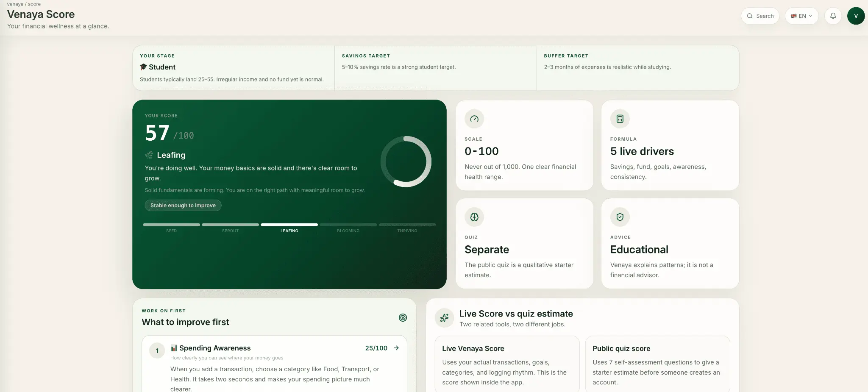Click the Savings Target card
Screen dimensions: 868x392
click(x=436, y=68)
